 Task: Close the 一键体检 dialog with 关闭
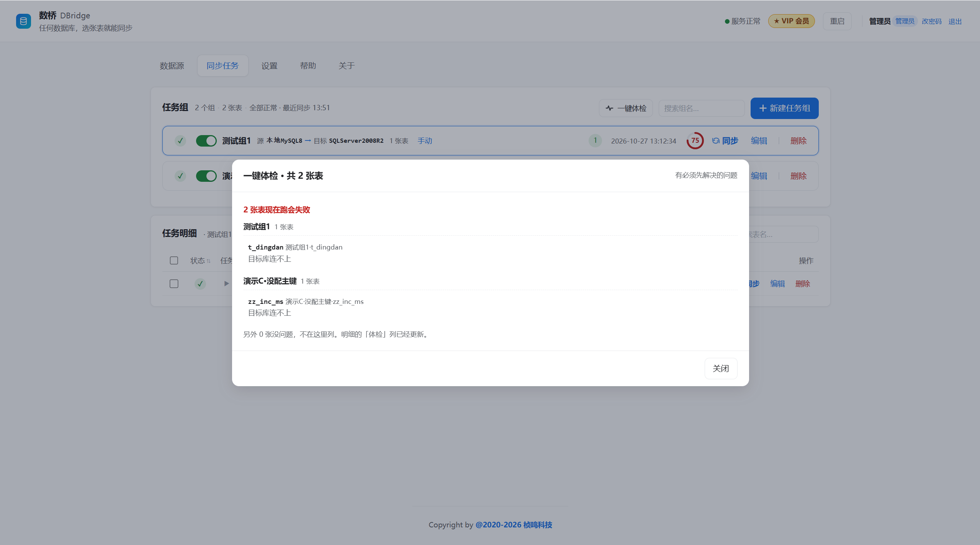click(x=721, y=369)
